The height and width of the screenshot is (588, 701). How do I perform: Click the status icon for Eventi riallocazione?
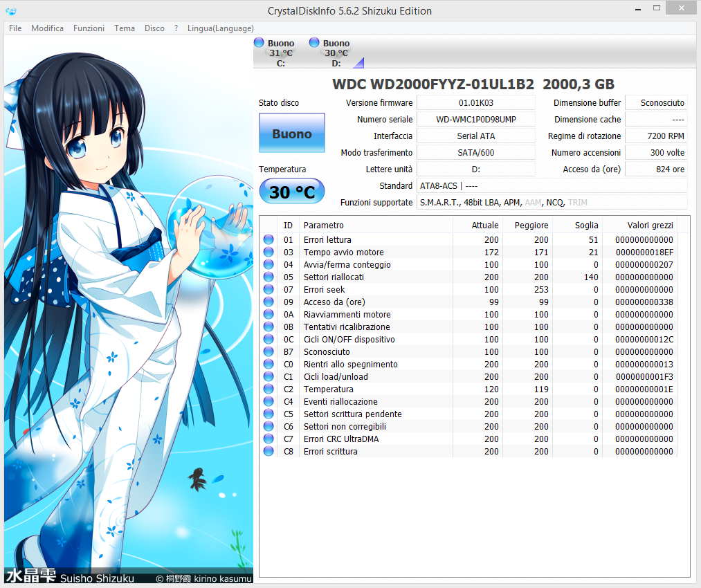268,402
